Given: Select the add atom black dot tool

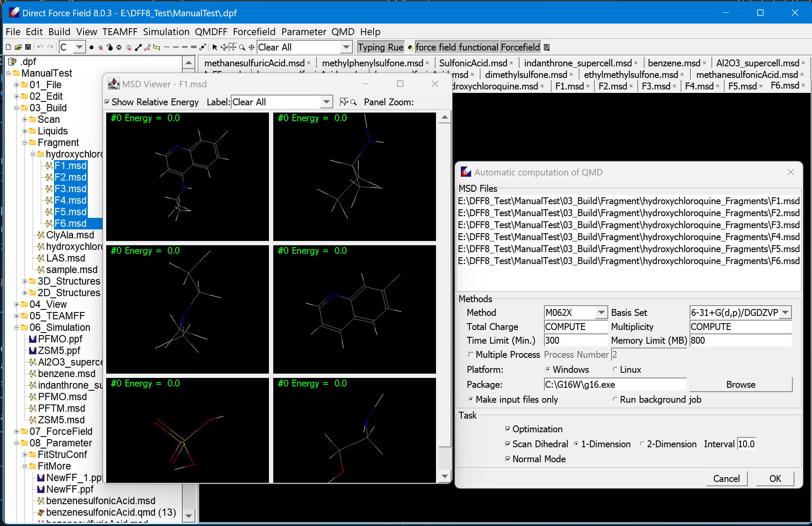Looking at the screenshot, I should coord(91,48).
